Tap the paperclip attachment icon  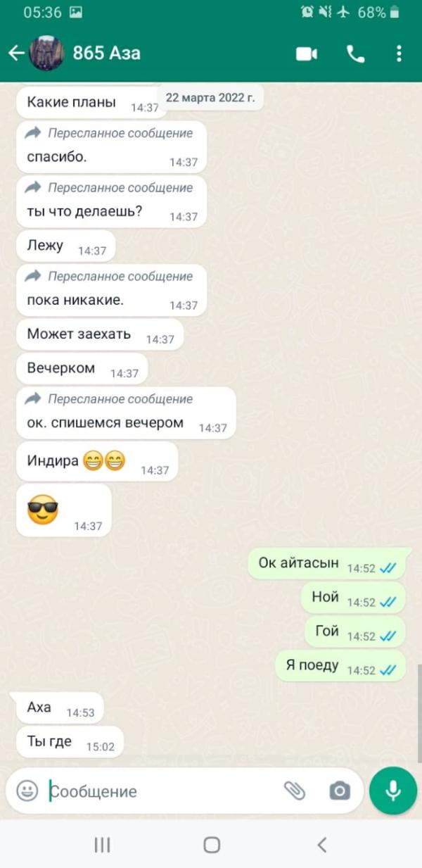(x=295, y=791)
